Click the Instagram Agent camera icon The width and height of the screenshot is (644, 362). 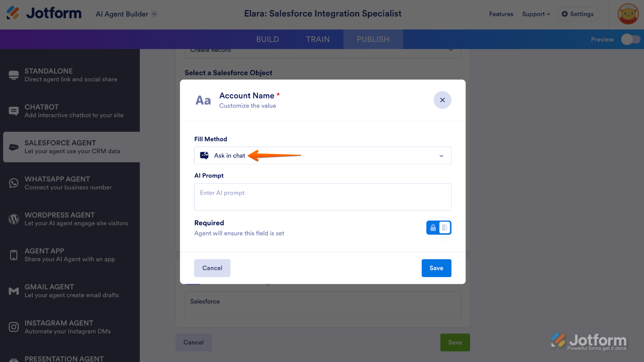coord(14,327)
